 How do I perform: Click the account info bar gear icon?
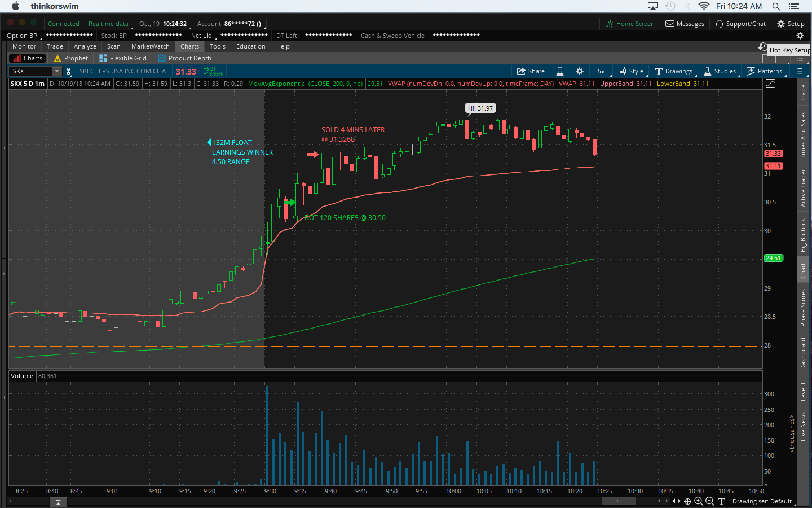[x=800, y=36]
